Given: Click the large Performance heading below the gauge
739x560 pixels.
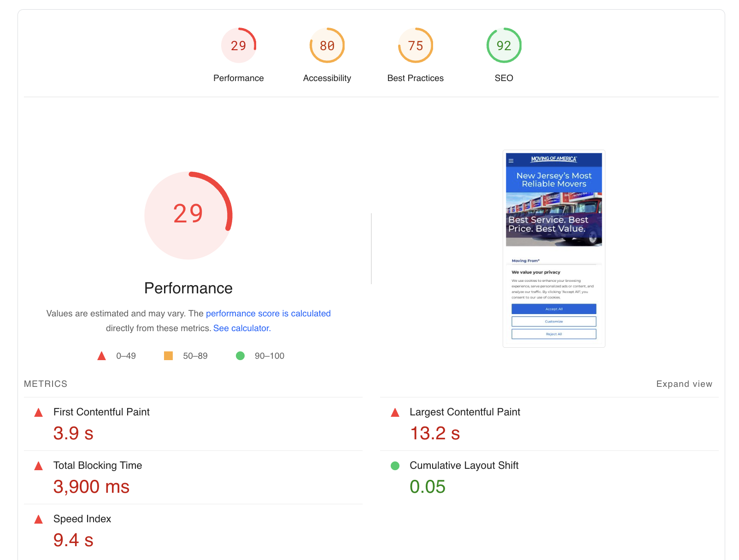Looking at the screenshot, I should tap(188, 288).
